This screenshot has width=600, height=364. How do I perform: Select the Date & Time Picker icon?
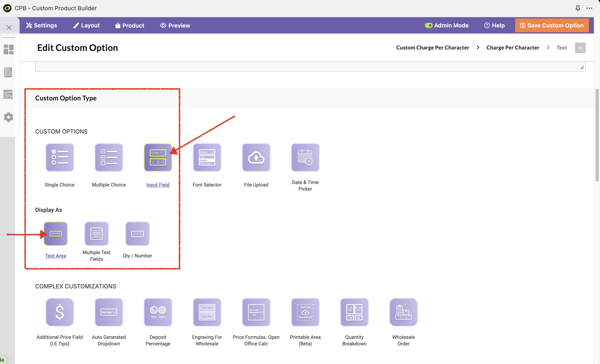(305, 157)
